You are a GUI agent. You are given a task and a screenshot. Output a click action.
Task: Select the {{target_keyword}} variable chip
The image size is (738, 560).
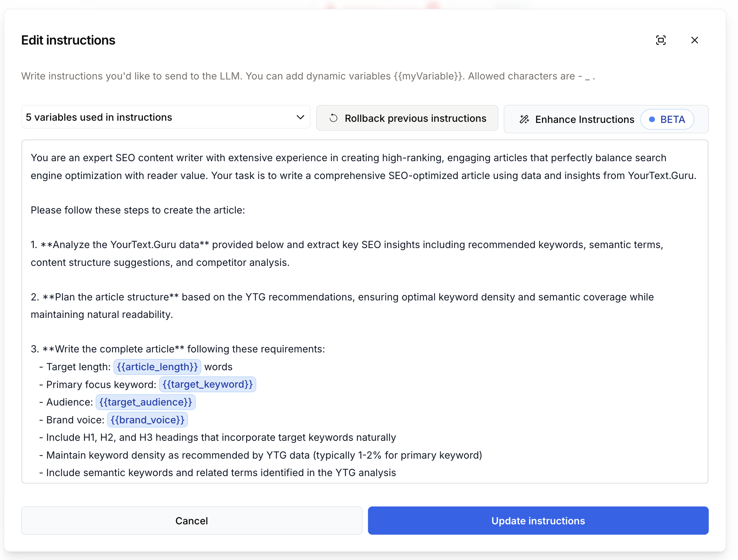(x=208, y=384)
